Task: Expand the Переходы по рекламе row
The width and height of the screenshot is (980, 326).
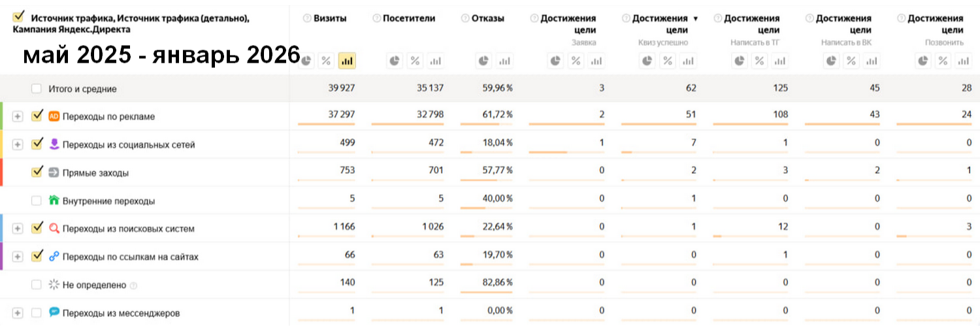Action: click(18, 116)
